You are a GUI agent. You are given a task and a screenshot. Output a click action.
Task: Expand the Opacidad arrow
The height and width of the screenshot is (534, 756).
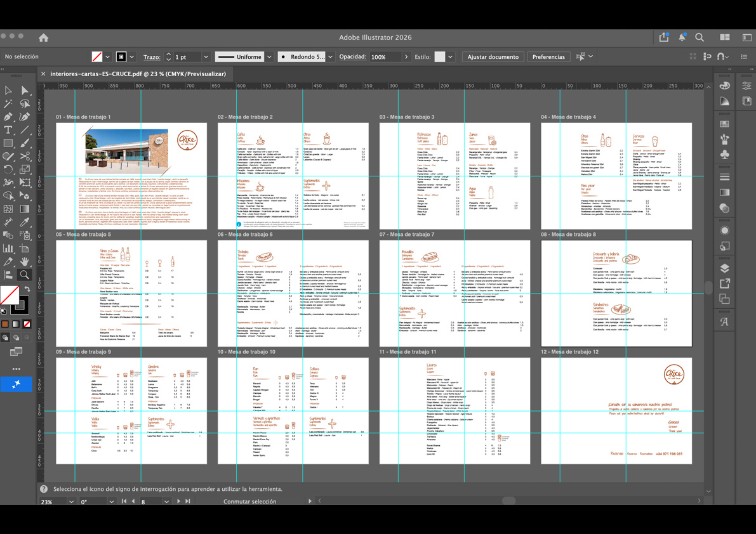click(406, 57)
